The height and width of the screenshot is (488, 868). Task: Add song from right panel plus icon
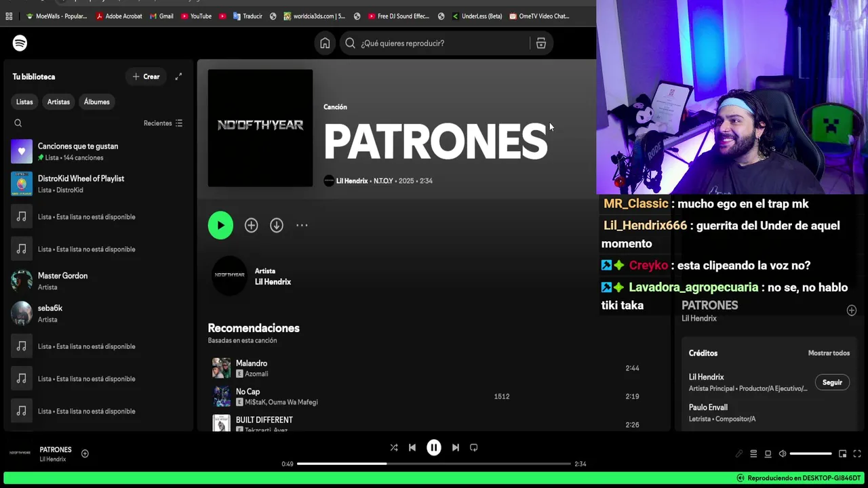point(852,310)
